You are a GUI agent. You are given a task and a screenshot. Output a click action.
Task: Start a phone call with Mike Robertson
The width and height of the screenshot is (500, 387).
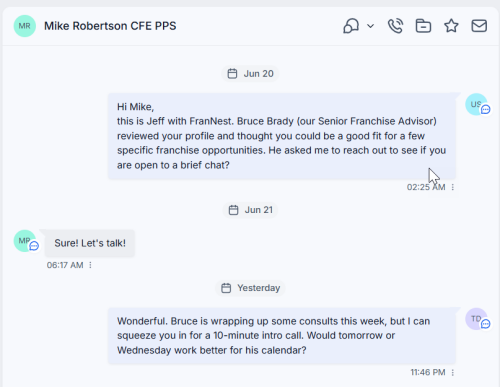pyautogui.click(x=395, y=26)
